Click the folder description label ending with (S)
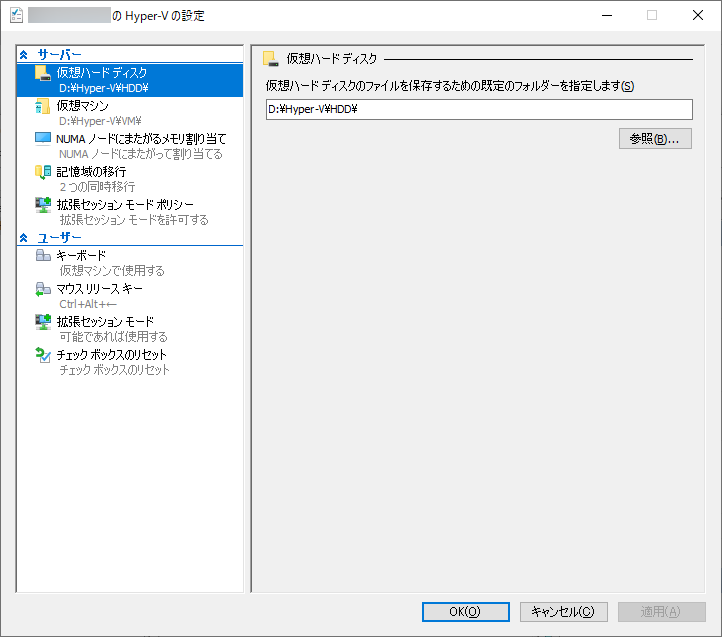This screenshot has height=637, width=722. pos(450,86)
